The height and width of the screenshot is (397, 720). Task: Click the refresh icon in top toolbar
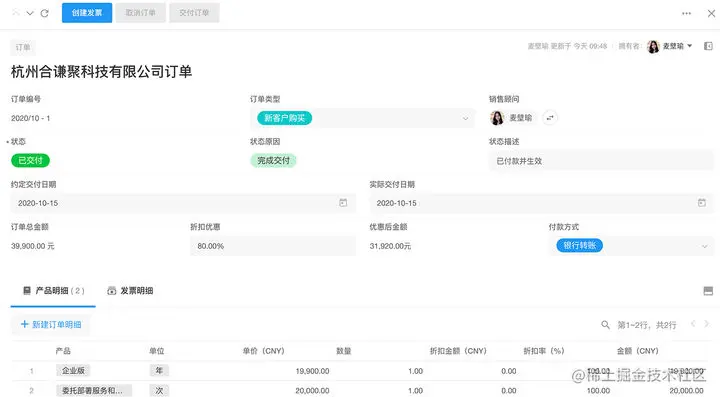coord(45,13)
